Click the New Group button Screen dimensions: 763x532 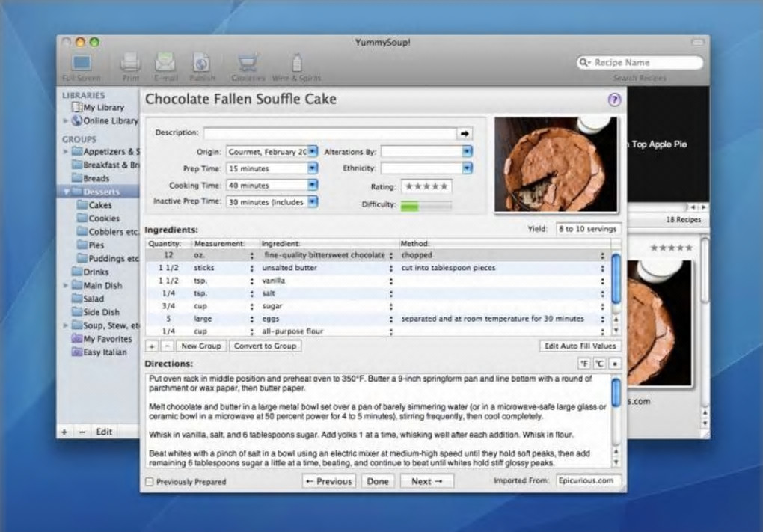[x=201, y=346]
